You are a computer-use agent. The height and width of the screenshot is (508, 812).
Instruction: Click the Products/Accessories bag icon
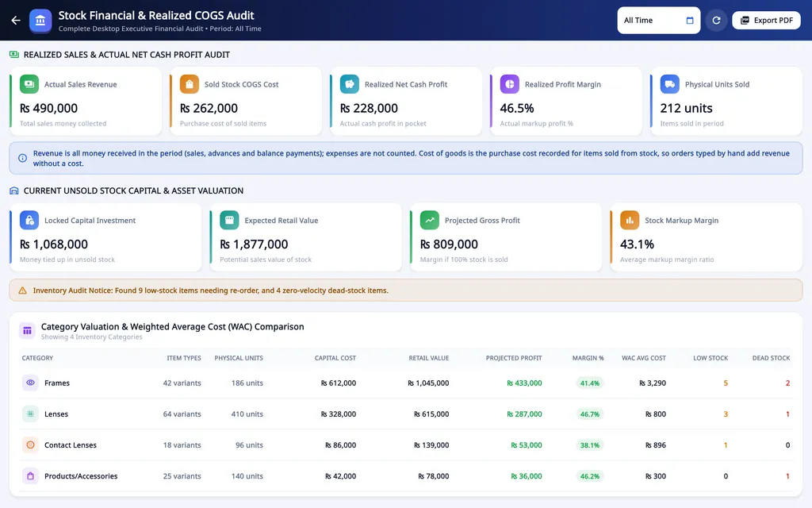pos(31,476)
